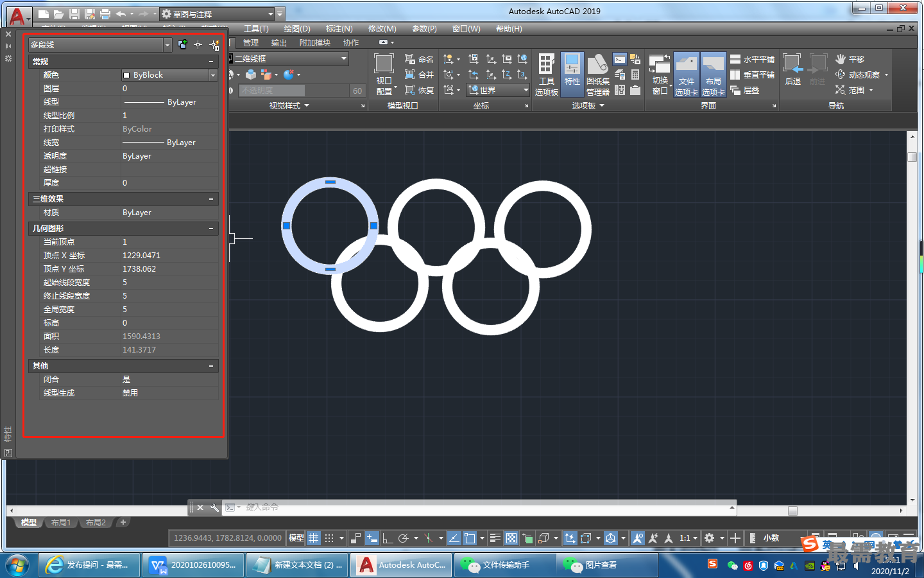Open the 绘图(D) menu
924x578 pixels.
(x=297, y=29)
